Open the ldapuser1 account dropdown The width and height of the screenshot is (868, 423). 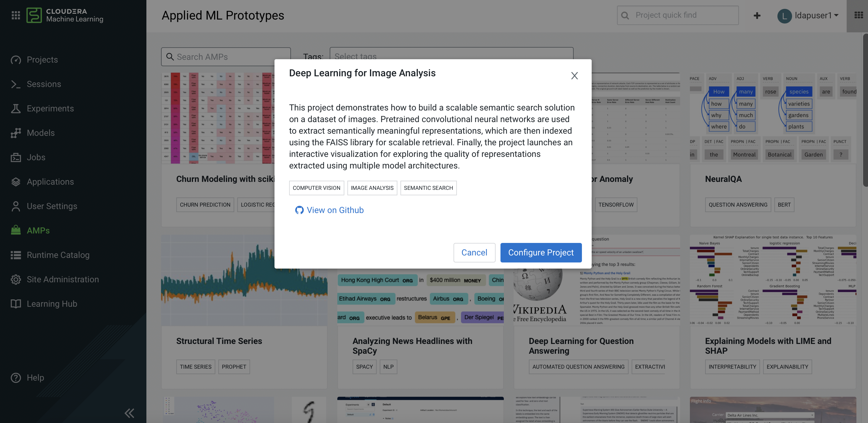[808, 16]
